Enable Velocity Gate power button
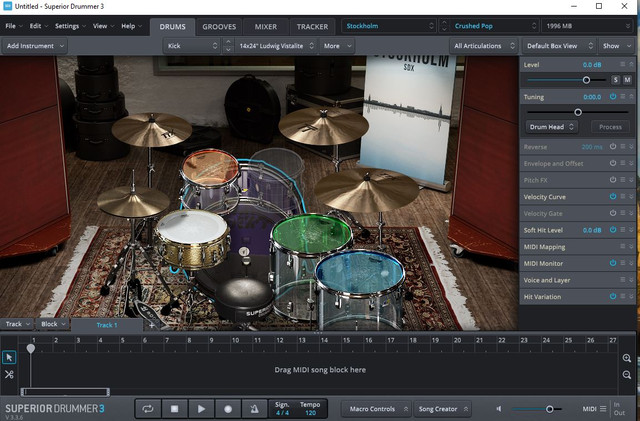Screen dimensions: 640x421 (613, 213)
